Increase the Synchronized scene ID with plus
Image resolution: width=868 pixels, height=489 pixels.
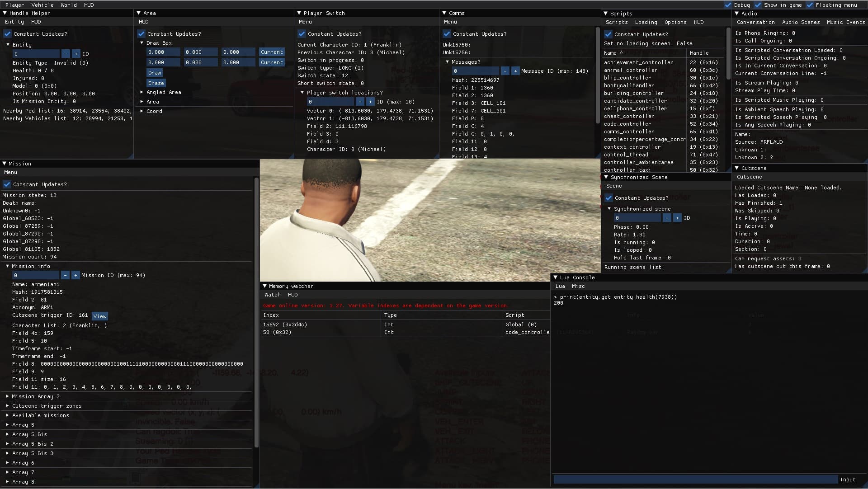tap(677, 218)
